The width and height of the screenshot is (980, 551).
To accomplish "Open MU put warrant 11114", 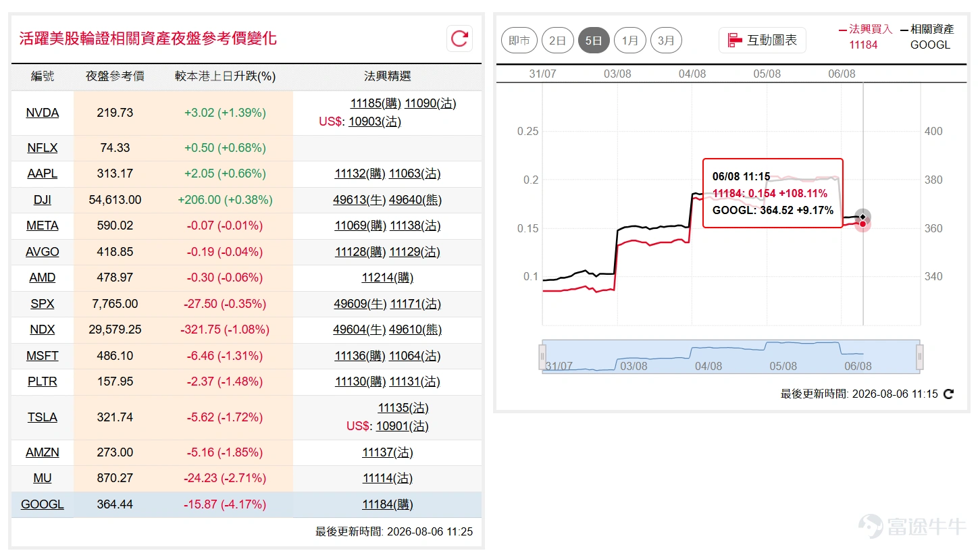I will coord(388,478).
